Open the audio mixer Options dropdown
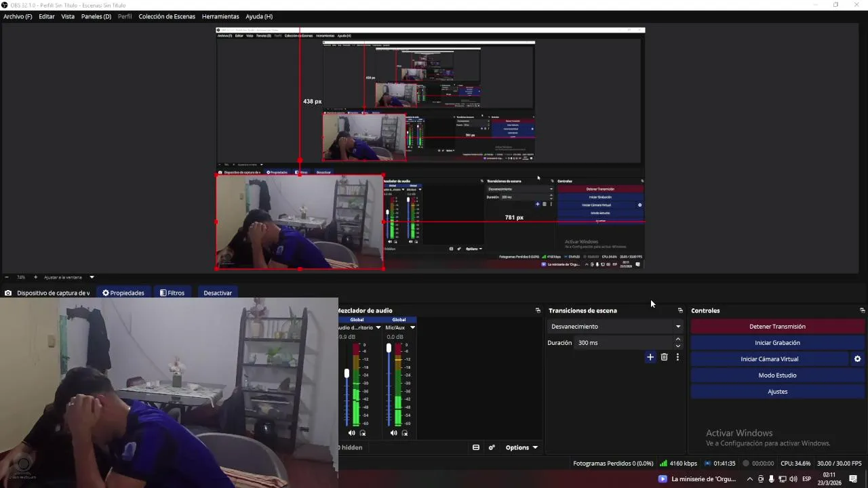Screen dimensions: 868x488 [521, 447]
